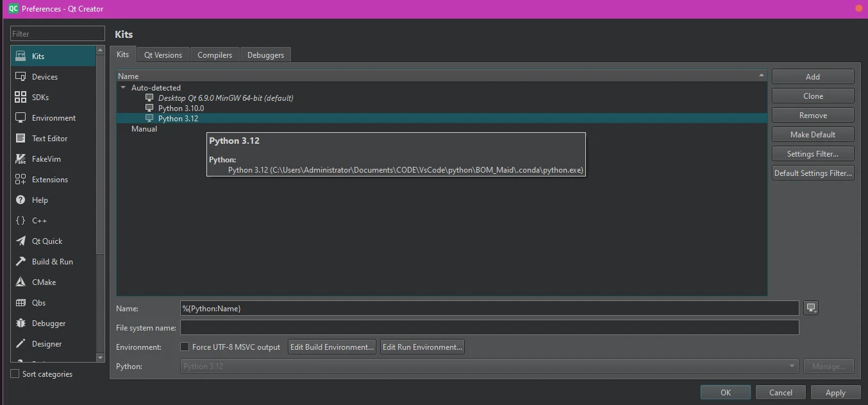868x405 pixels.
Task: Click the monitor icon of Desktop Qt 6.9.0 kit
Action: (x=149, y=98)
